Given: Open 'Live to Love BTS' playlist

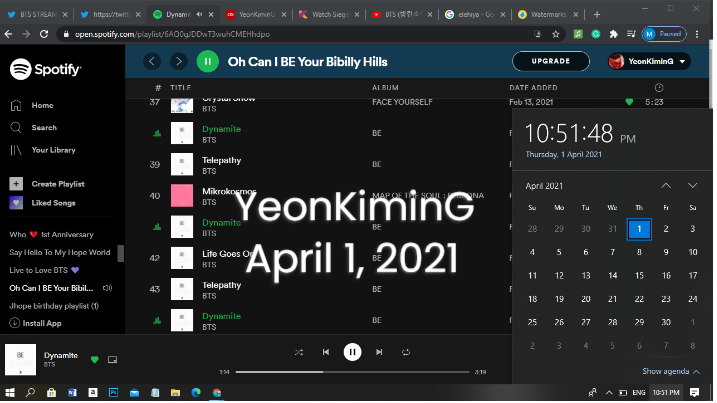Looking at the screenshot, I should (x=44, y=271).
